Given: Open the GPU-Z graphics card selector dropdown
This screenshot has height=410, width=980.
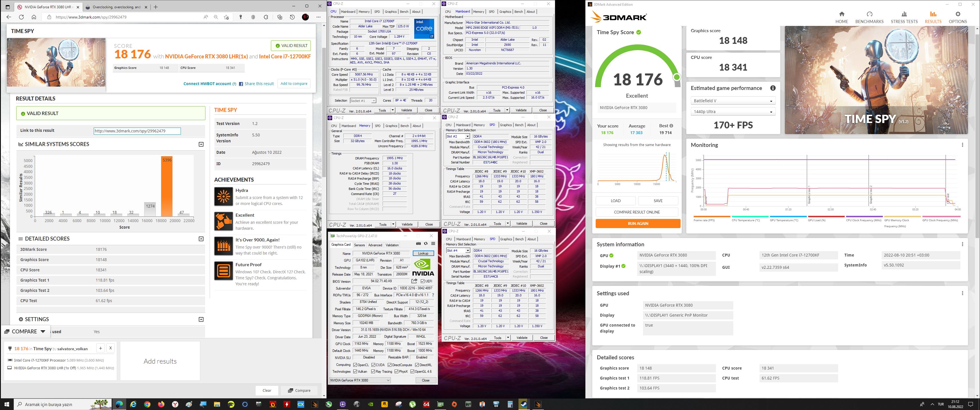Looking at the screenshot, I should point(360,380).
